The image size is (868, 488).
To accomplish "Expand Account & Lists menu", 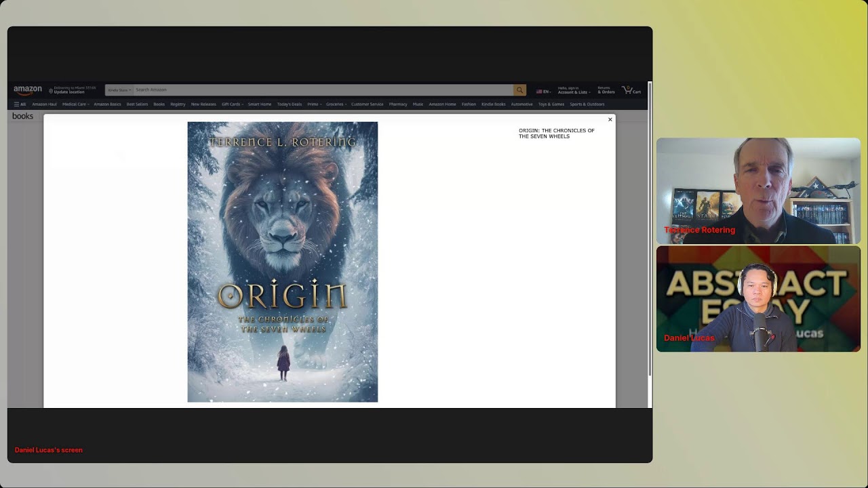I will point(574,90).
